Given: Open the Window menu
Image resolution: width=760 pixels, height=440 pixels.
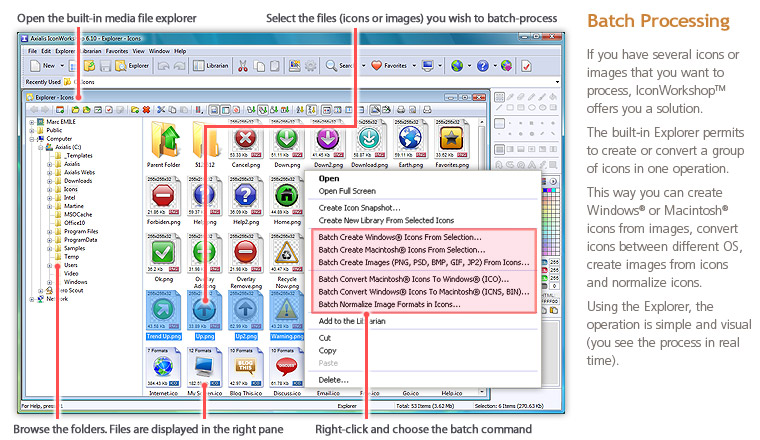Looking at the screenshot, I should click(159, 51).
